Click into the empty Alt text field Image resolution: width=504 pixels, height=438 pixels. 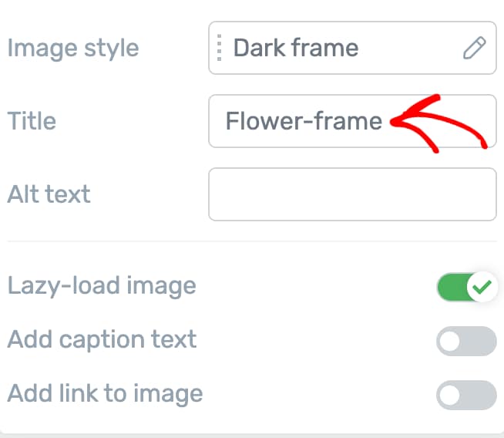tap(352, 194)
